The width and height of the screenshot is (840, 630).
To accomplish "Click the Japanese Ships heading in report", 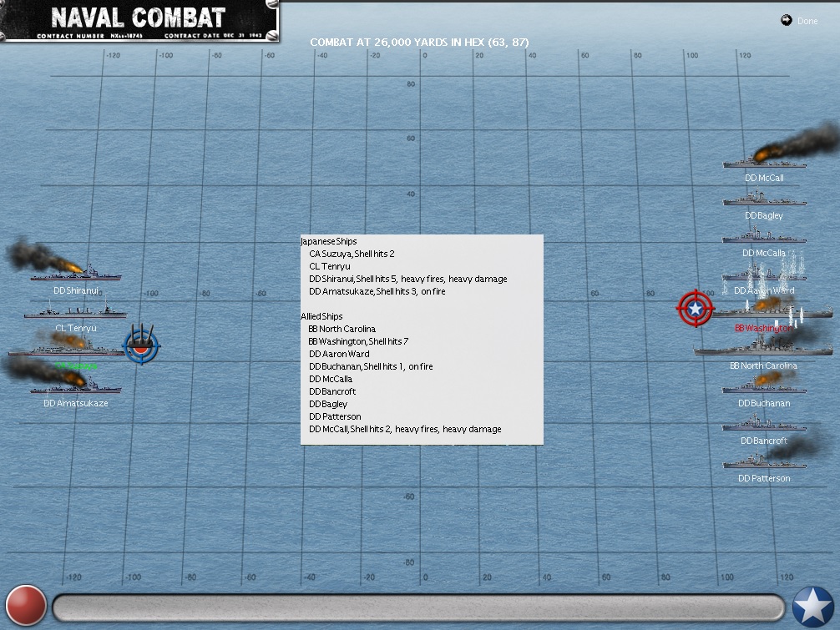I will tap(328, 241).
